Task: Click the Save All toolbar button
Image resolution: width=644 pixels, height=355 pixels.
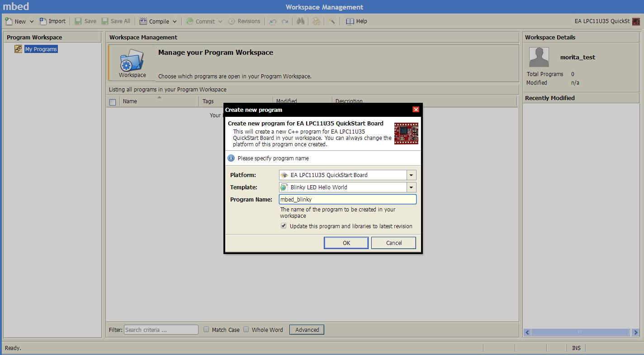Action: [116, 21]
